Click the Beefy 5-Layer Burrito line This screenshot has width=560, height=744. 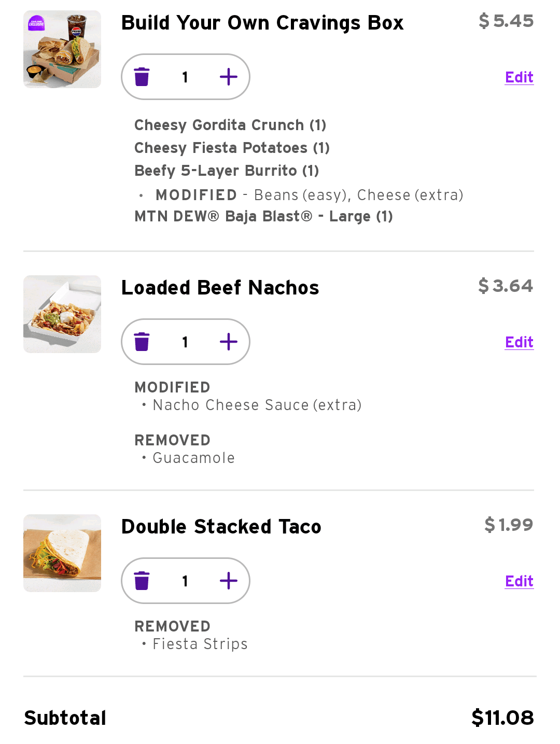pyautogui.click(x=227, y=171)
